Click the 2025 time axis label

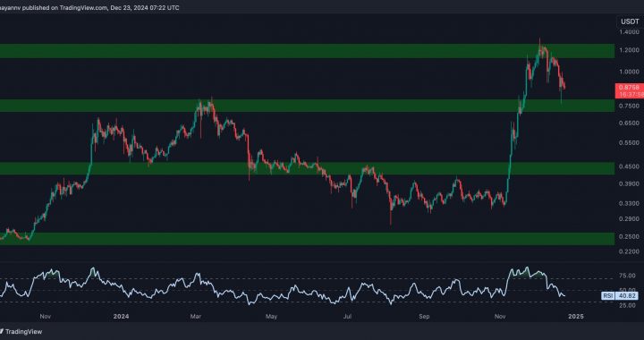(575, 317)
